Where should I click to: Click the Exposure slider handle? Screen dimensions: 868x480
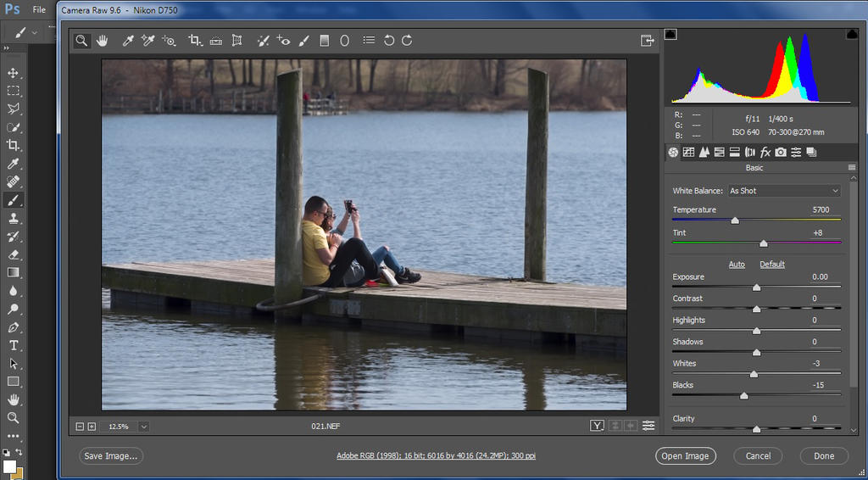756,287
